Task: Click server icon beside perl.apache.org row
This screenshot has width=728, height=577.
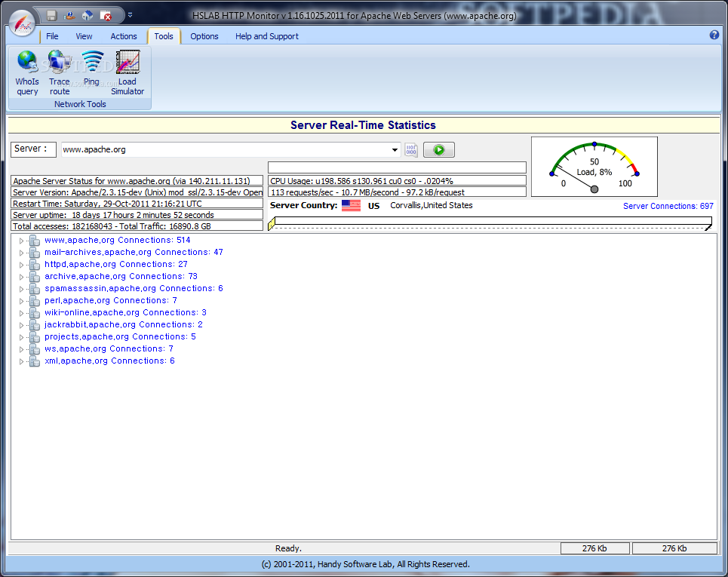Action: pos(35,301)
